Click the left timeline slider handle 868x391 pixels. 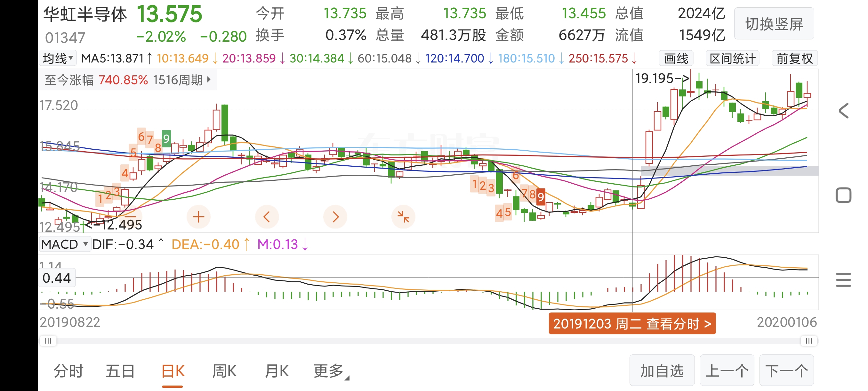48,341
